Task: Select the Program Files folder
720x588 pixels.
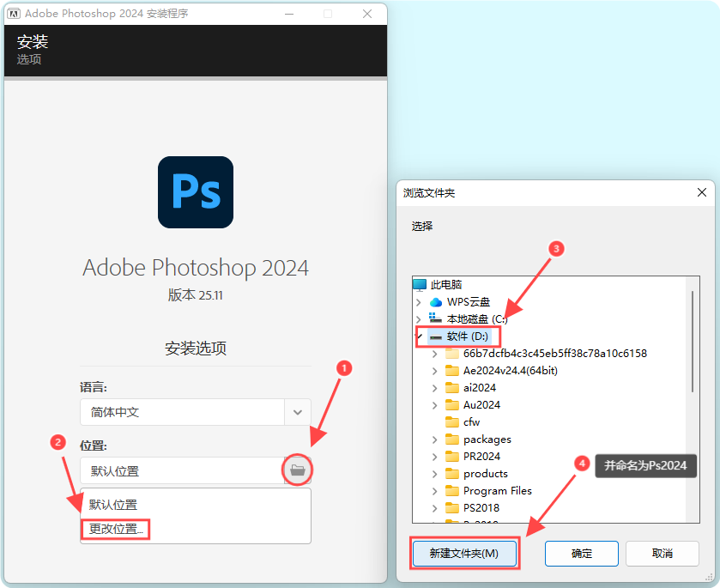Action: click(497, 491)
